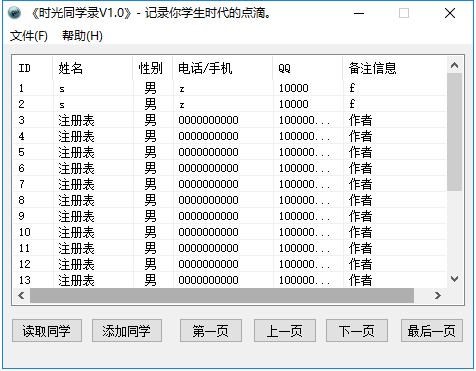This screenshot has height=371, width=476.
Task: Select the row with ID 2
Action: tap(229, 104)
